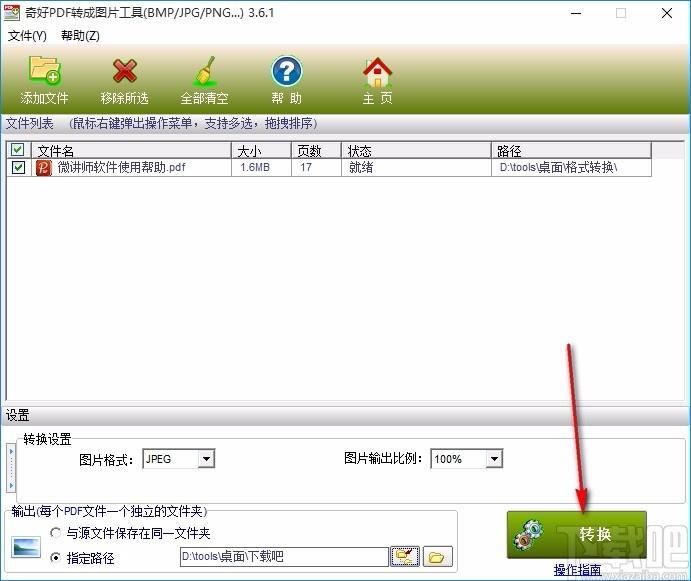Click the PDF file icon of 微讲师软件使用帮助.pdf
The width and height of the screenshot is (691, 581).
click(x=44, y=168)
